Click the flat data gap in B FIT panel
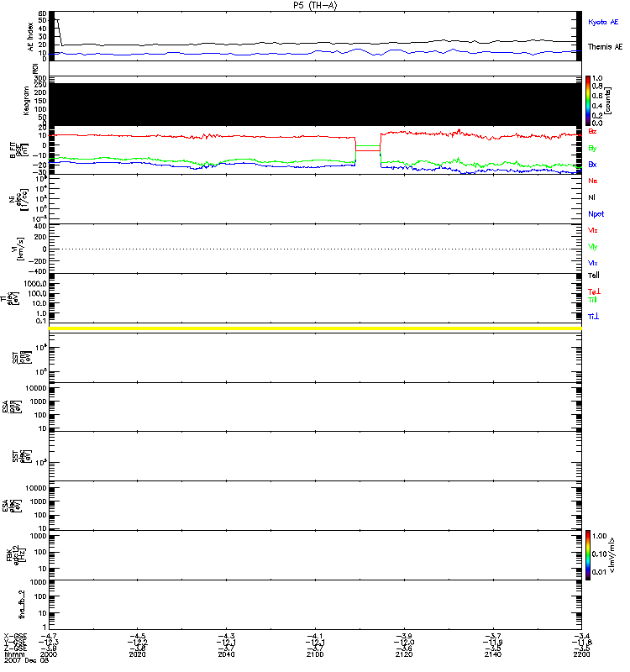Image resolution: width=630 pixels, height=672 pixels. (x=368, y=149)
